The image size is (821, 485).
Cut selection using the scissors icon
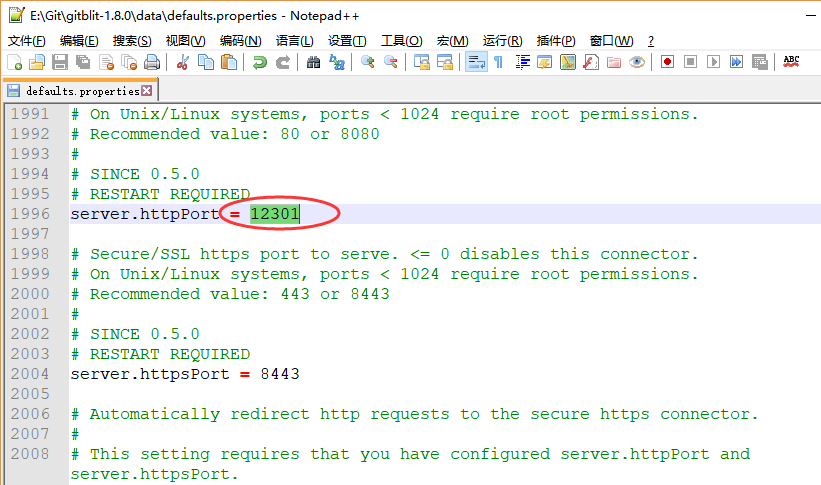[x=183, y=62]
